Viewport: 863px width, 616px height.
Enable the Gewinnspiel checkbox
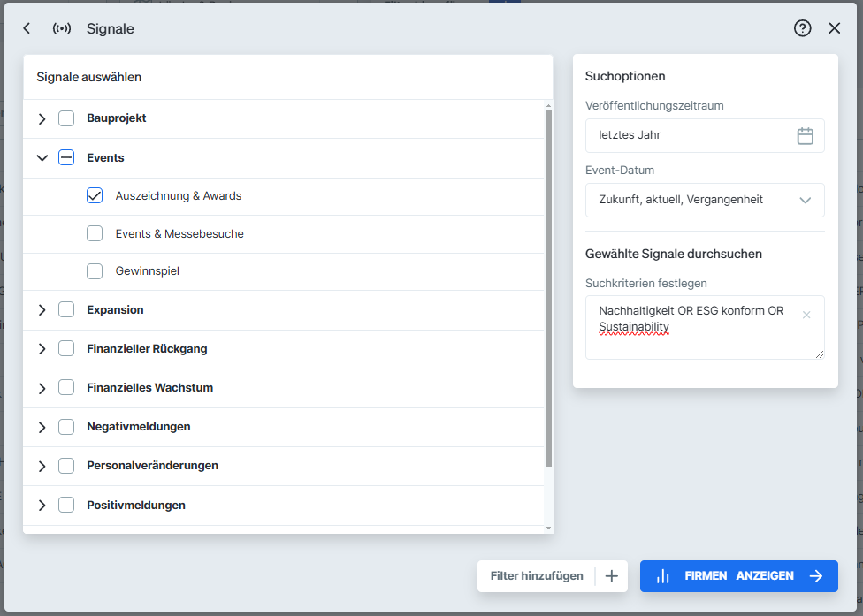(x=95, y=270)
